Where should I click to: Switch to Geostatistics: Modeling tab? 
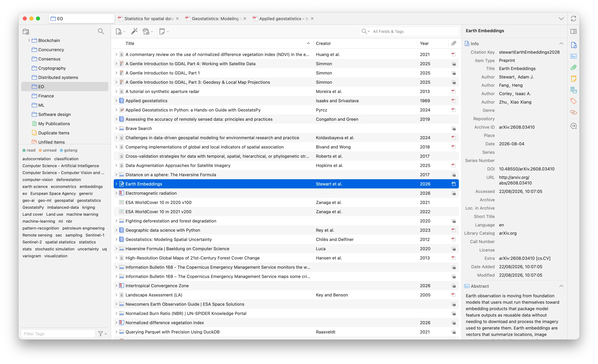point(216,19)
